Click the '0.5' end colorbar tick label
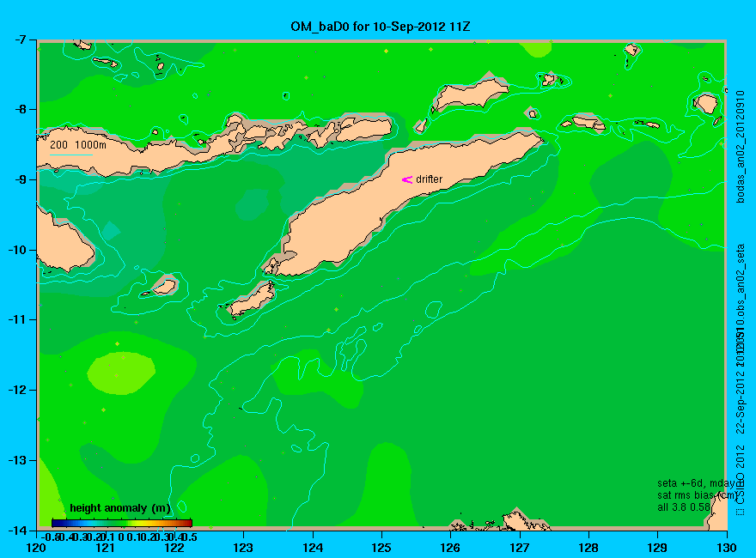Screen dimensions: 756x558 pos(191,537)
